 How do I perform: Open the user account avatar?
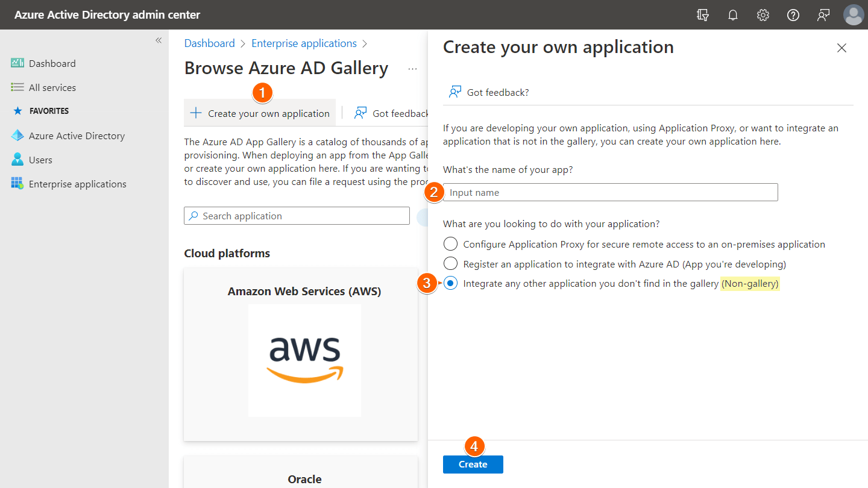pyautogui.click(x=854, y=15)
